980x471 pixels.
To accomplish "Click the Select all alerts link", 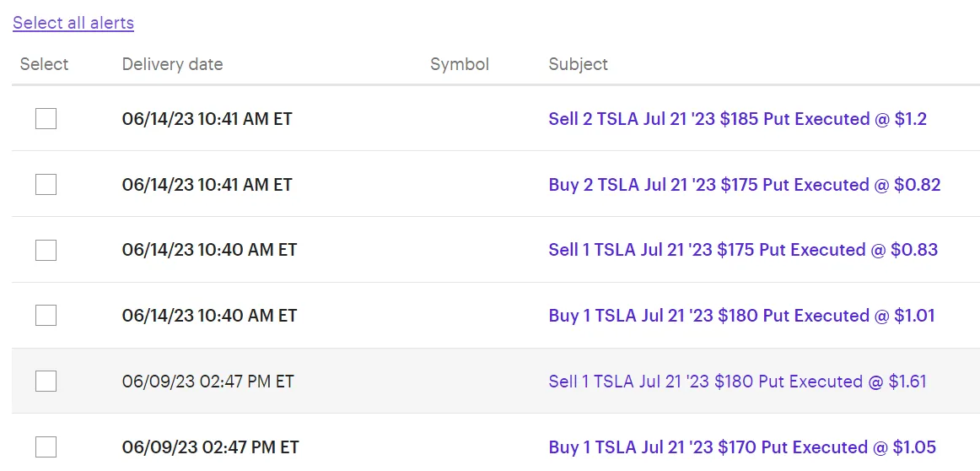I will [x=73, y=23].
